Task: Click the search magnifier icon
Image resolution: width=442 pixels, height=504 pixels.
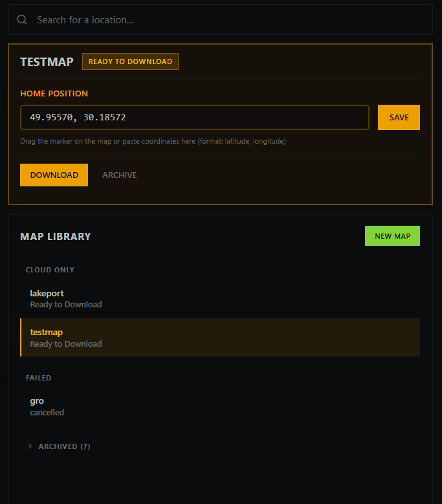Action: 22,20
